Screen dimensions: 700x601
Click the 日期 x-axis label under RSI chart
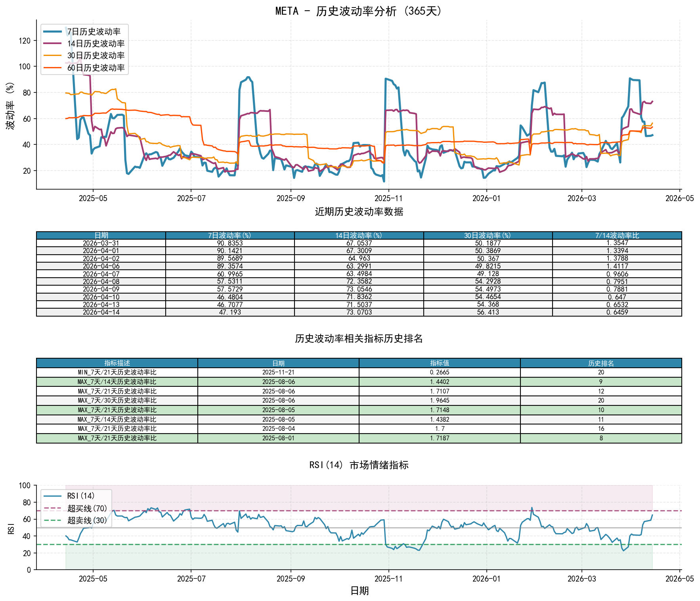point(360,591)
